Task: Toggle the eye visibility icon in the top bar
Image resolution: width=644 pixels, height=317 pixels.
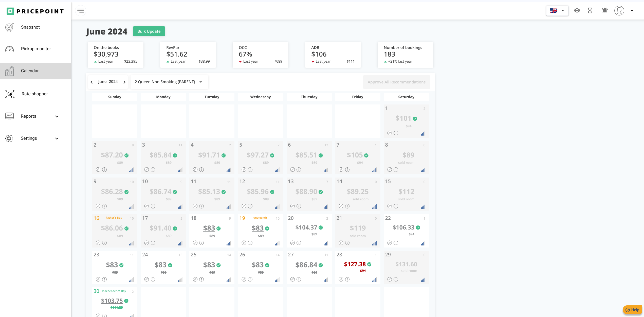Action: 577,11
